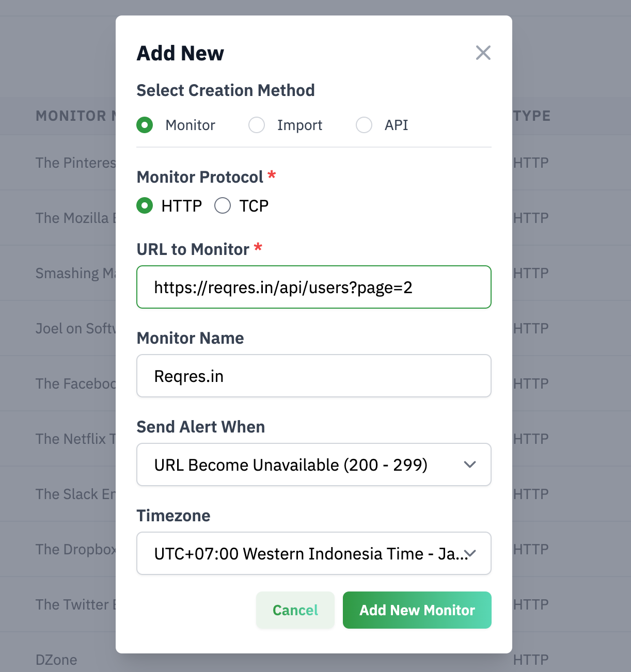Viewport: 631px width, 672px height.
Task: Click the Monitor Name field showing Reqres.in
Action: 313,376
